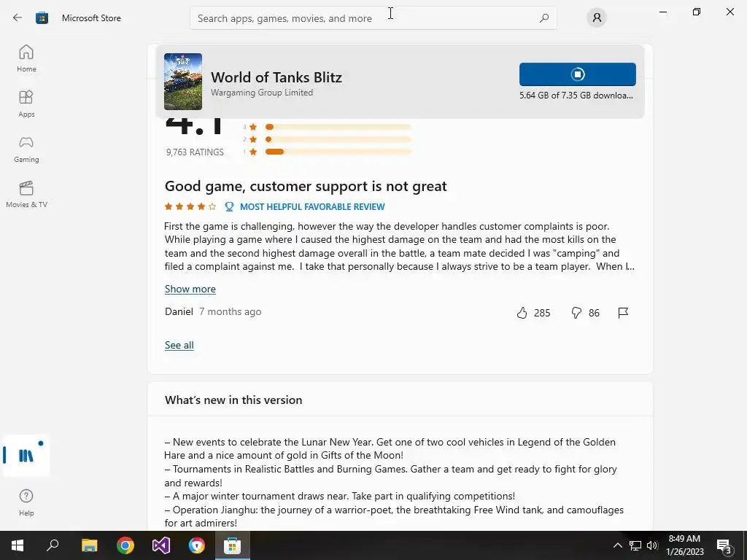Open the user profile account icon
The width and height of the screenshot is (747, 560).
coord(597,18)
